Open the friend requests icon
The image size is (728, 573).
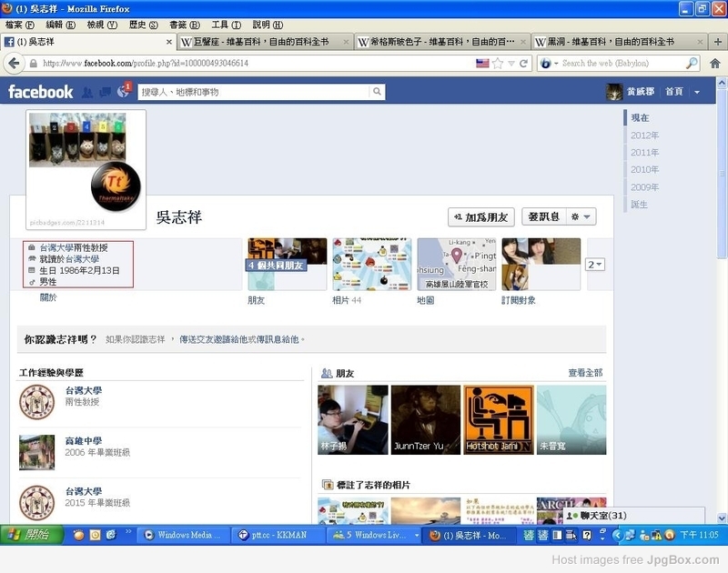tap(87, 92)
